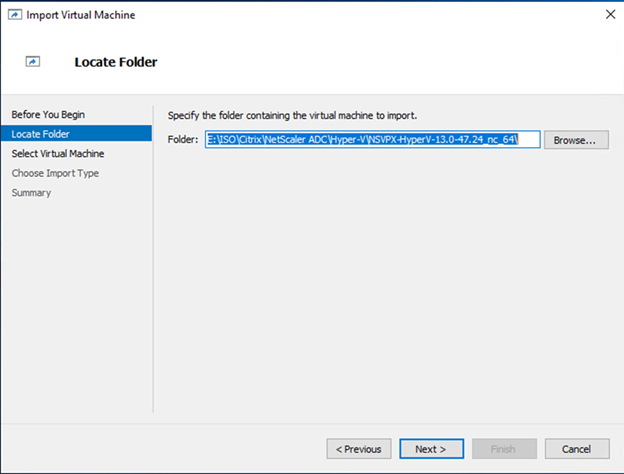This screenshot has width=624, height=474.
Task: Click the Import Virtual Machine window title
Action: (x=81, y=15)
